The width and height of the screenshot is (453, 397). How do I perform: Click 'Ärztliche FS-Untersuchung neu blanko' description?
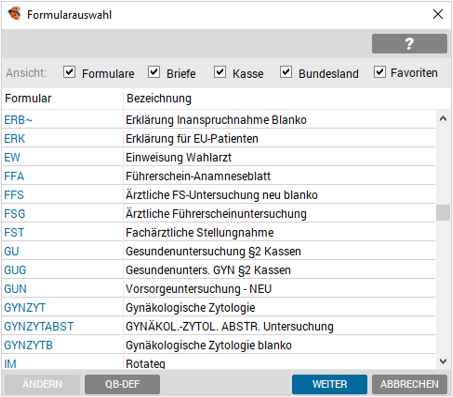222,195
